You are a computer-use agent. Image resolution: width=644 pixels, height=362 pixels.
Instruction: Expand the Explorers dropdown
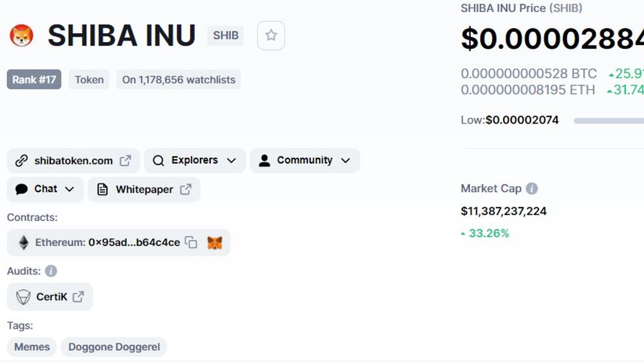194,160
